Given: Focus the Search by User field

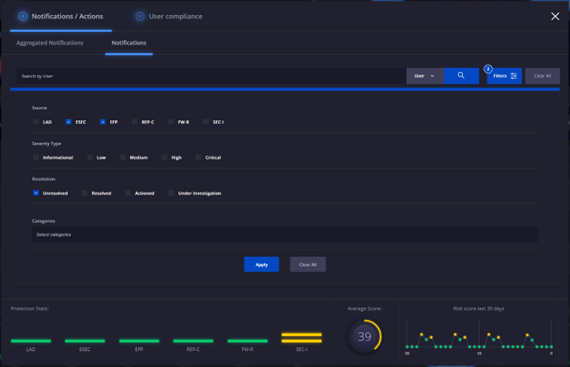Looking at the screenshot, I should tap(211, 76).
